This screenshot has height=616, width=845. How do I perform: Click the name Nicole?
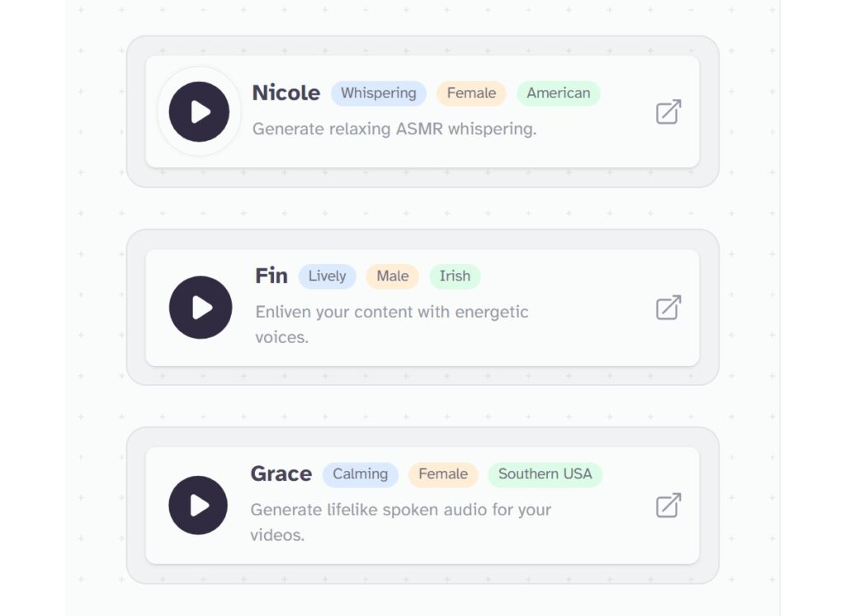point(286,93)
